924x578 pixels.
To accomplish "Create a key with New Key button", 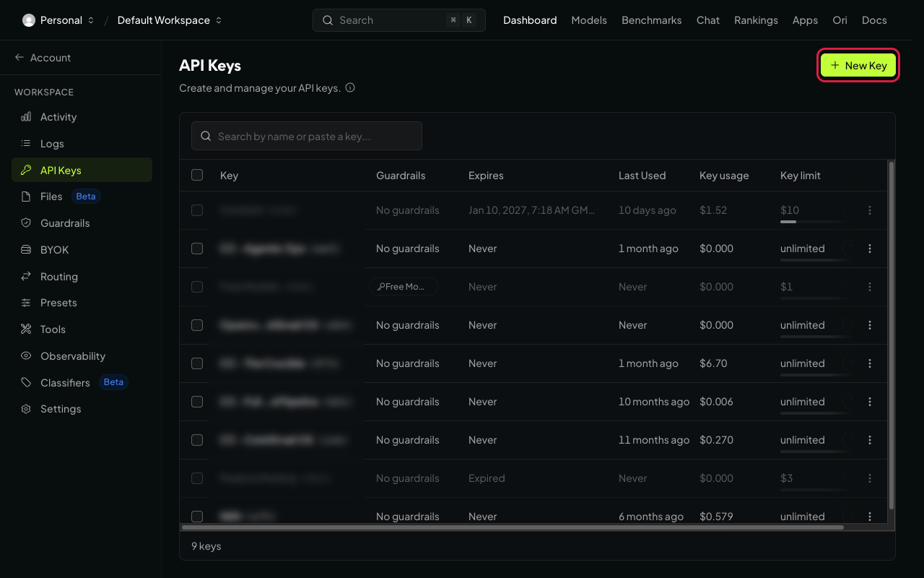I will click(x=858, y=66).
